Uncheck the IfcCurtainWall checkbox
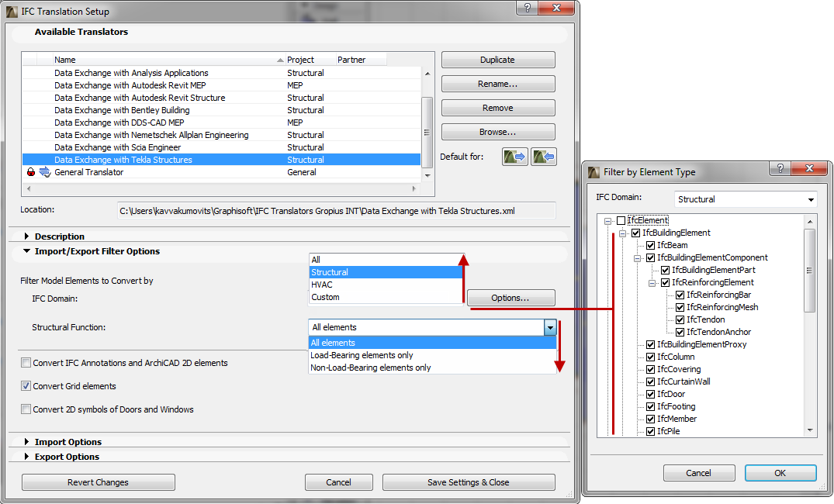834x504 pixels. 650,381
